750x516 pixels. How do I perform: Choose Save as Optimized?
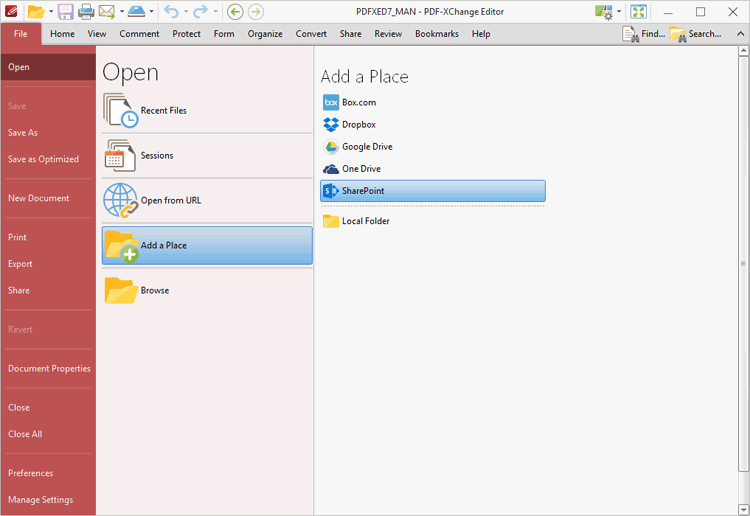pyautogui.click(x=48, y=159)
